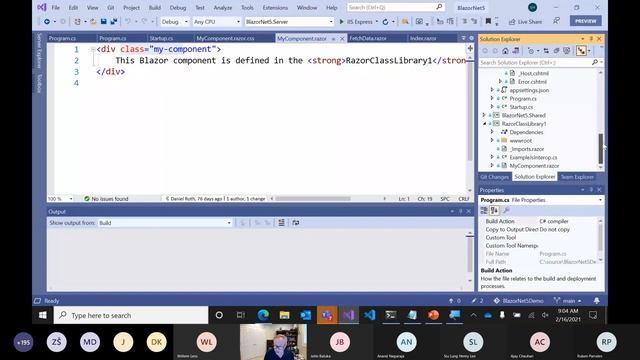Image resolution: width=640 pixels, height=360 pixels.
Task: Click the Save file icon
Action: pos(104,22)
